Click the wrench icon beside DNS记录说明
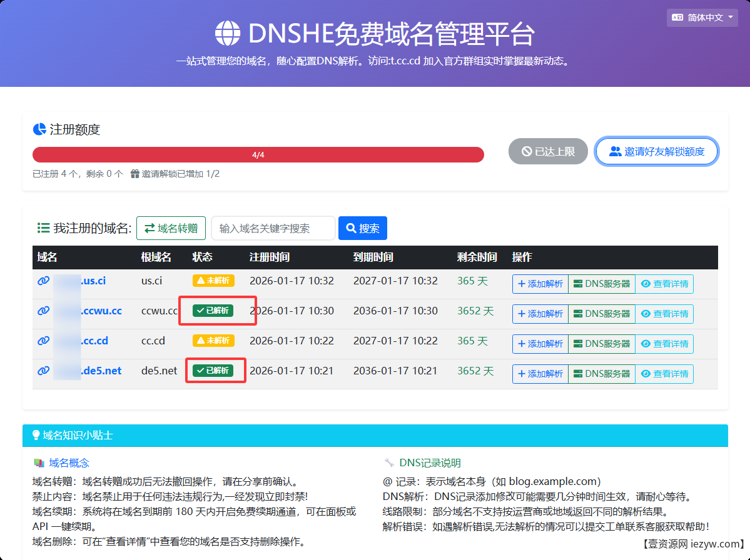This screenshot has height=560, width=750. click(389, 463)
